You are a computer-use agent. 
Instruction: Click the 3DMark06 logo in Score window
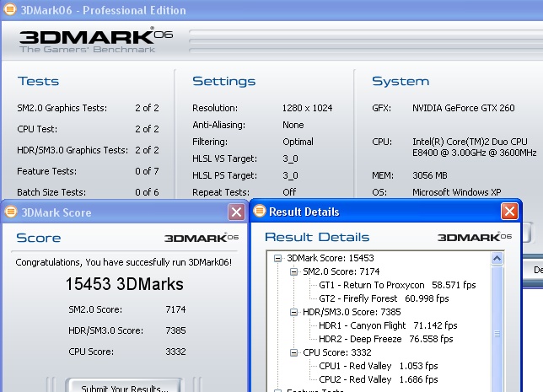point(202,238)
